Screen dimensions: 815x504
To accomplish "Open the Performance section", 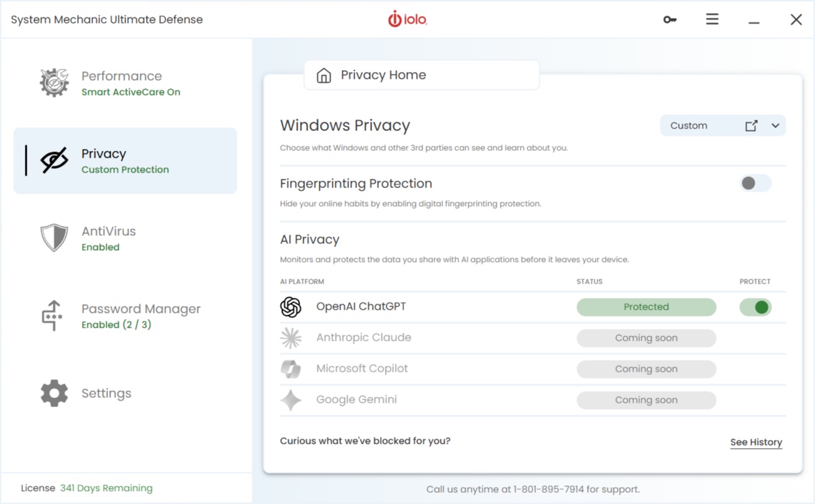I will pyautogui.click(x=125, y=83).
